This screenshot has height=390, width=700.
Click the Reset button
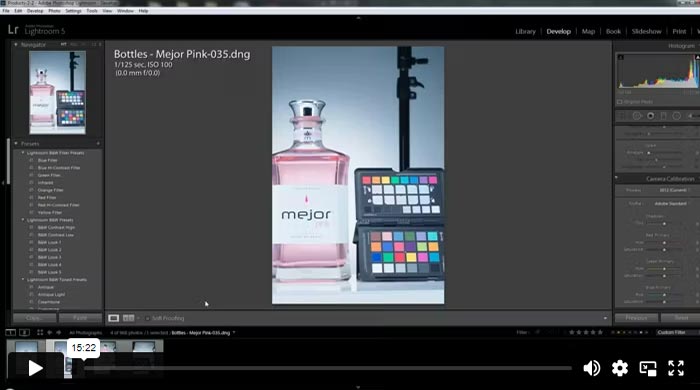pyautogui.click(x=681, y=318)
